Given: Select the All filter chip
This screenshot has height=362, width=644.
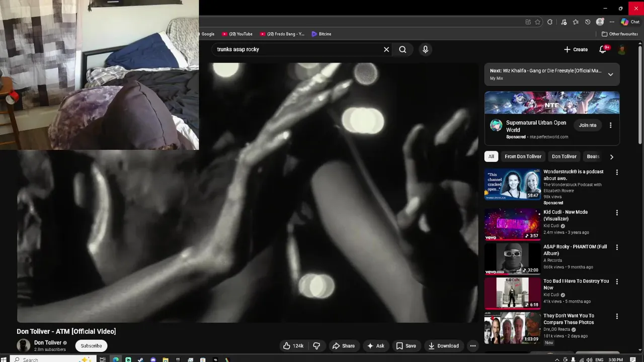Looking at the screenshot, I should (491, 156).
